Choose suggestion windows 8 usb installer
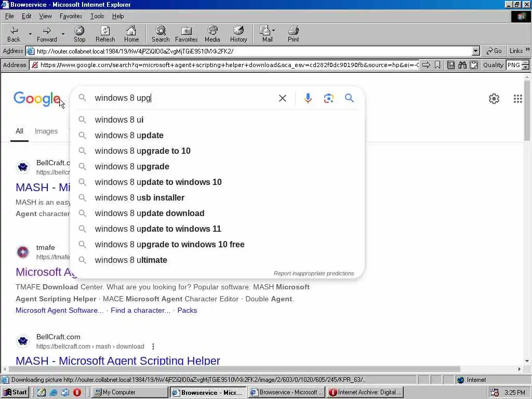532x399 pixels. (x=217, y=198)
